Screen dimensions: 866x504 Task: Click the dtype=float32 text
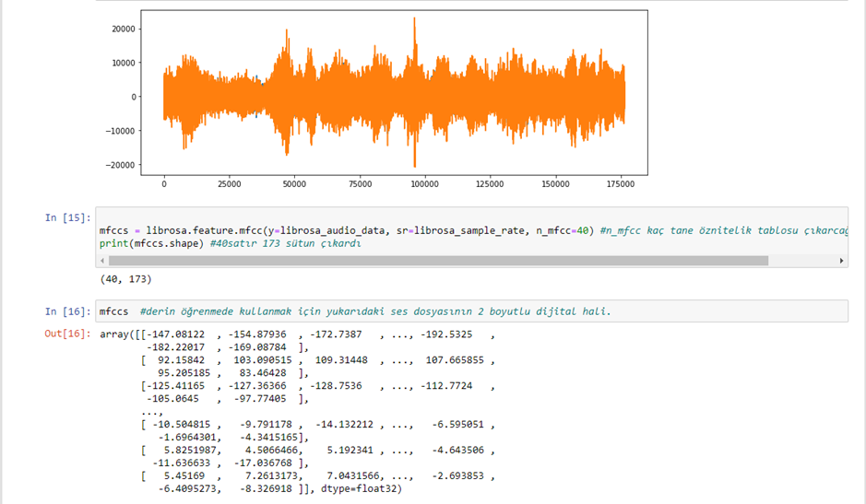point(359,489)
